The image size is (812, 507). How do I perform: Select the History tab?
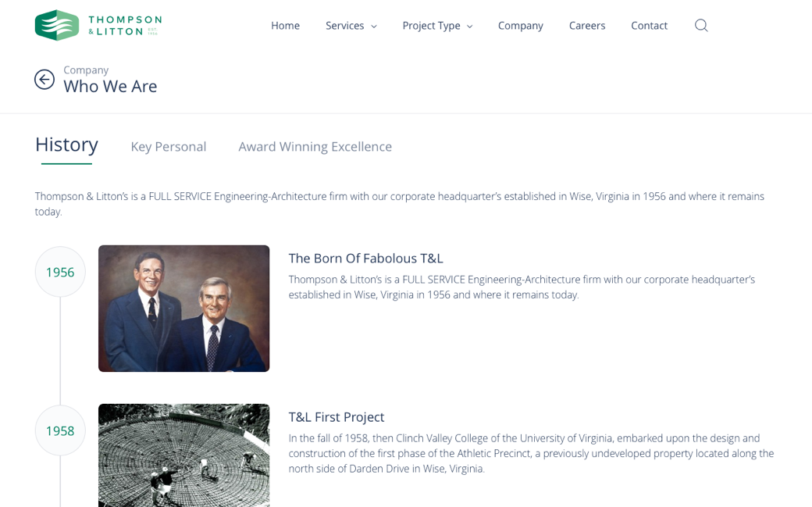click(x=67, y=145)
